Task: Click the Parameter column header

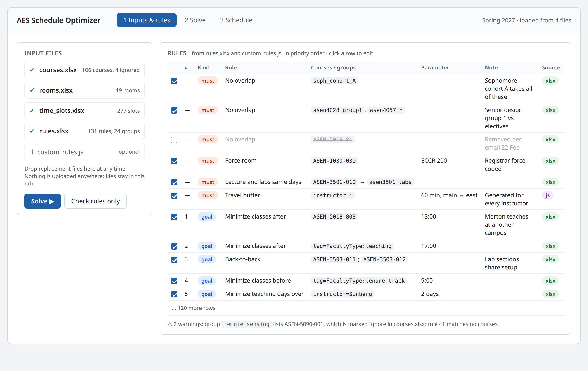Action: (435, 67)
